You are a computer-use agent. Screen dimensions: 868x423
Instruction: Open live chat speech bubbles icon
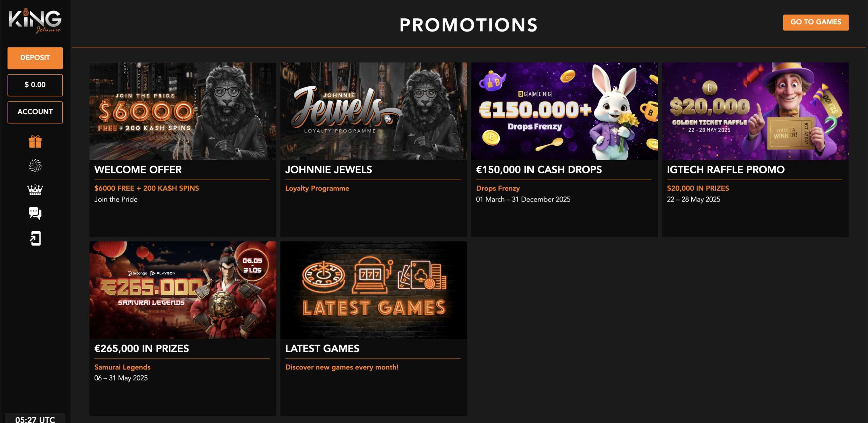coord(35,213)
